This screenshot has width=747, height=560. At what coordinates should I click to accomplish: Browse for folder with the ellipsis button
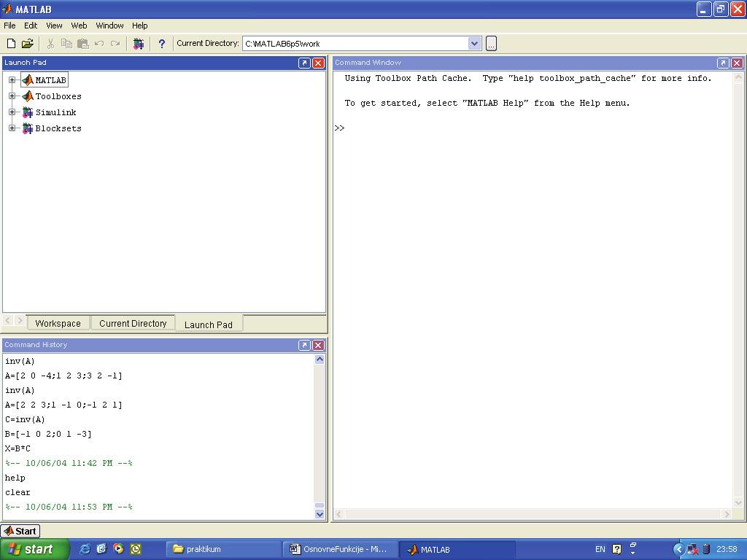pos(491,43)
